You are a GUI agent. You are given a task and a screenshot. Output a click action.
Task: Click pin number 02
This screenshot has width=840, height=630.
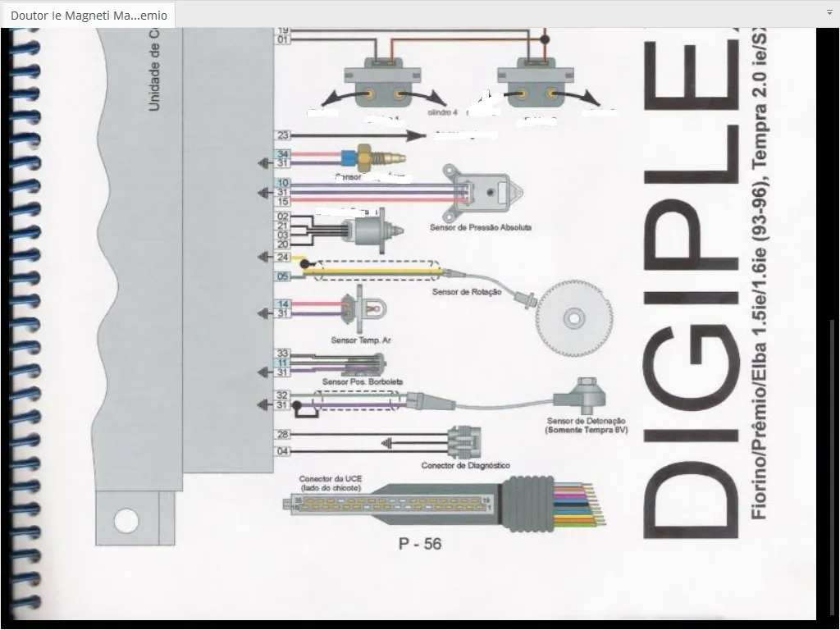283,217
